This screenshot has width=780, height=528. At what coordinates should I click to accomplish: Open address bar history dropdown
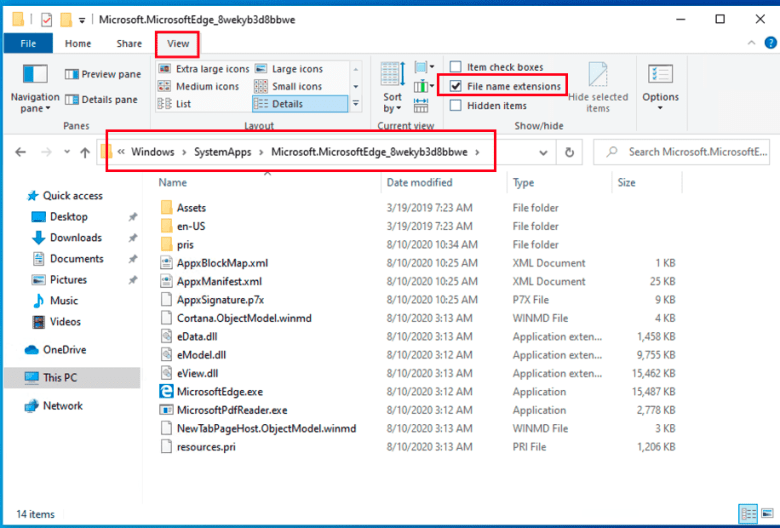[x=543, y=152]
